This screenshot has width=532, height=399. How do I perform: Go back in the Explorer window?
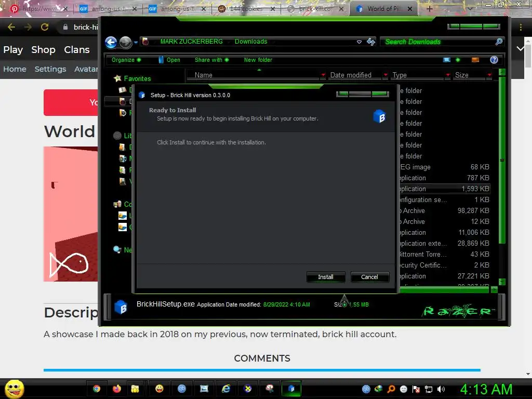click(111, 42)
